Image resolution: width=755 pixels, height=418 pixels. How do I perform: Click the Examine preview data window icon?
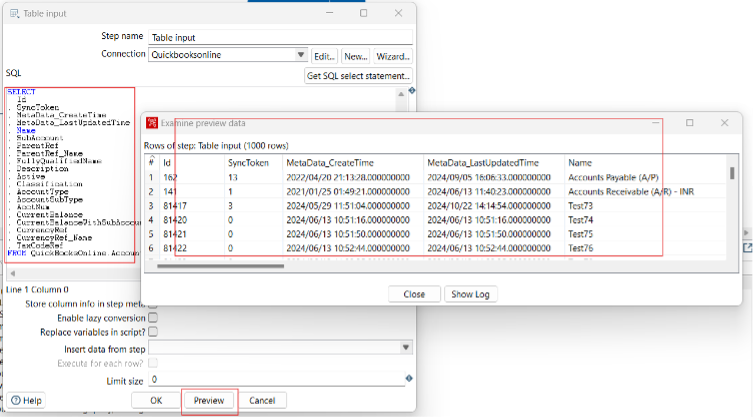[152, 122]
